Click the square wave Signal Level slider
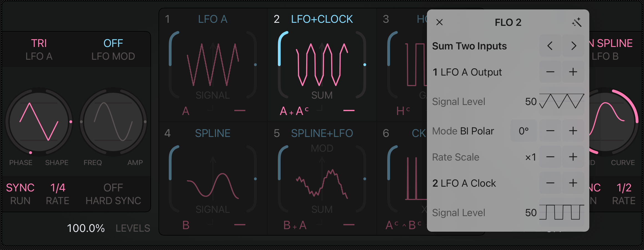644x250 pixels. tap(562, 212)
